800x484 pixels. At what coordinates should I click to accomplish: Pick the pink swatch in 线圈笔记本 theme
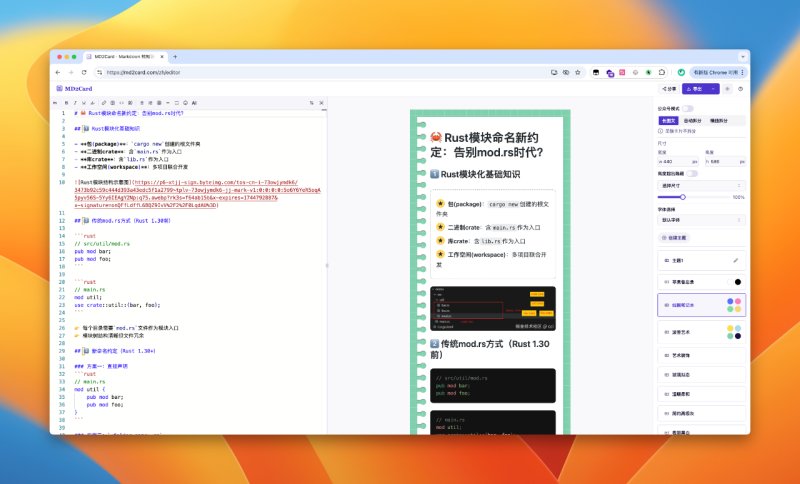click(x=738, y=301)
